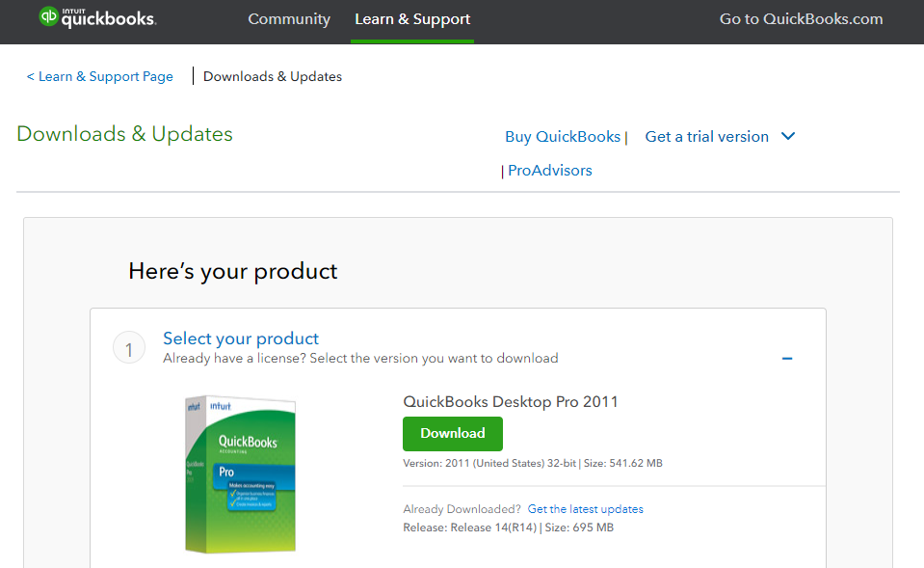Click the QuickBooks Desktop Pro 2011 title
The height and width of the screenshot is (568, 924).
[x=511, y=401]
